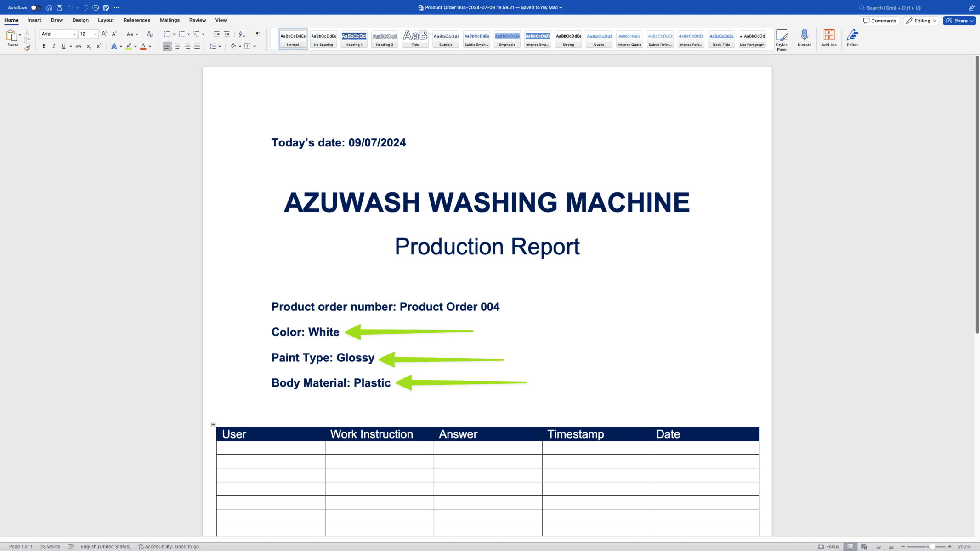Apply bulleted list formatting
This screenshot has width=980, height=551.
167,34
